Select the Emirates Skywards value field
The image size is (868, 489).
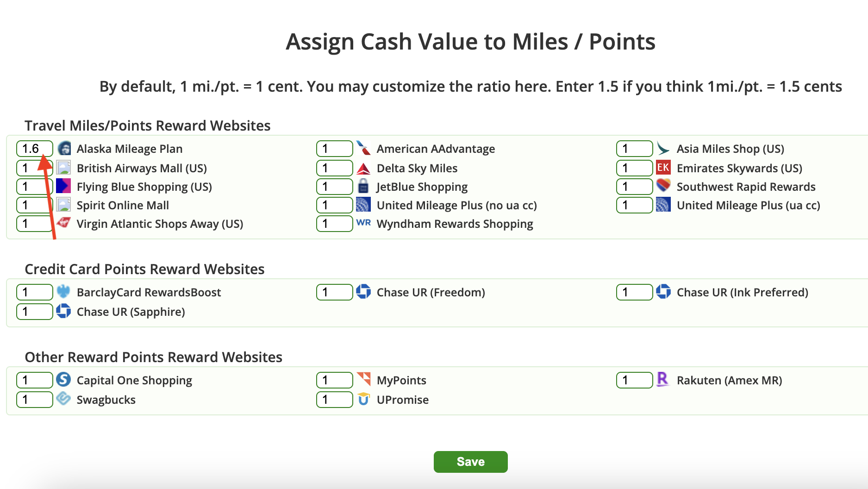click(x=635, y=168)
